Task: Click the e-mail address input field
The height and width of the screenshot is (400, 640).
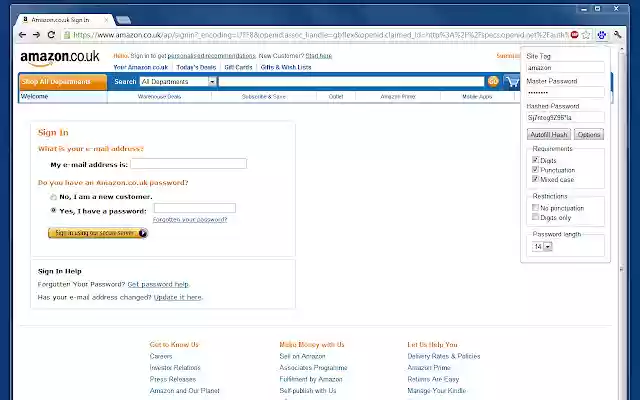Action: (x=189, y=164)
